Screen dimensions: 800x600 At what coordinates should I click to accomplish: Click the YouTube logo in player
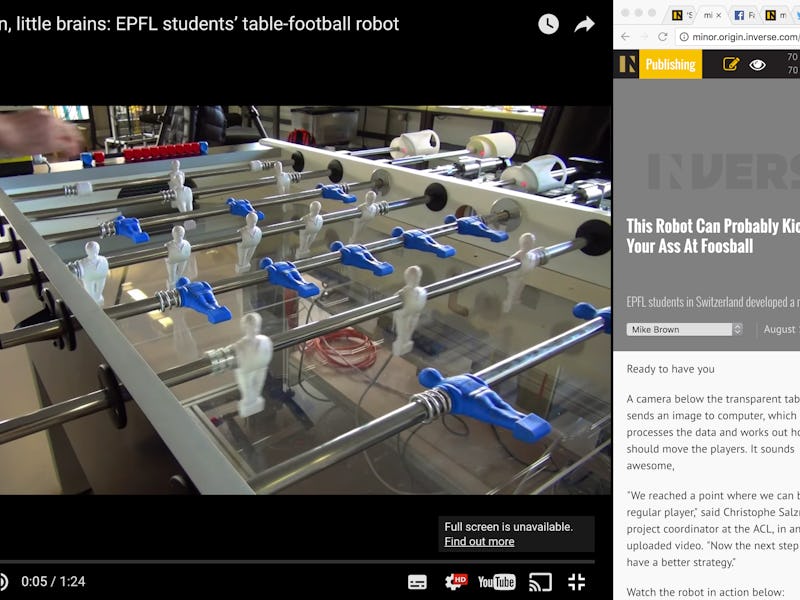[496, 582]
